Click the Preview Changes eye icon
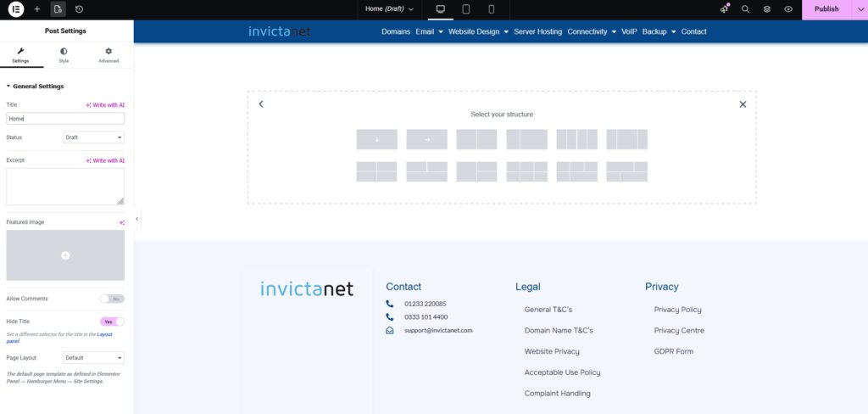Image resolution: width=868 pixels, height=414 pixels. (x=788, y=9)
